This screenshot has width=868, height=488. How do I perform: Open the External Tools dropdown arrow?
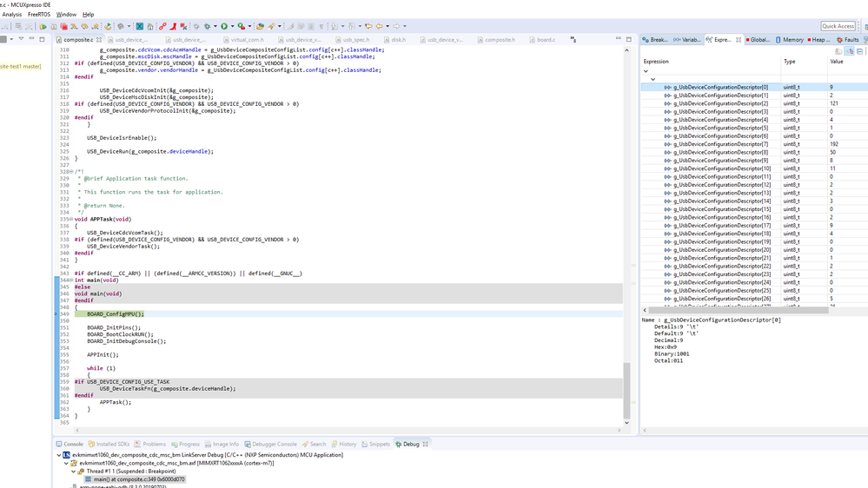click(x=249, y=27)
